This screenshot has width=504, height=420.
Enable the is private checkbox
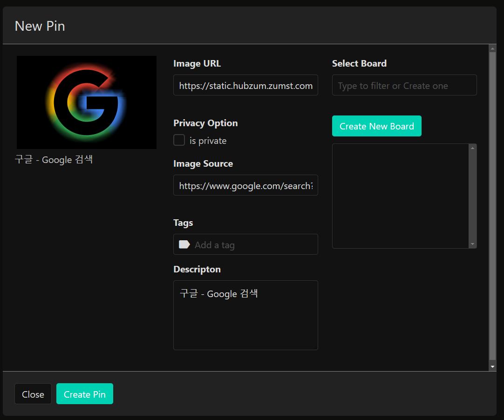click(179, 140)
